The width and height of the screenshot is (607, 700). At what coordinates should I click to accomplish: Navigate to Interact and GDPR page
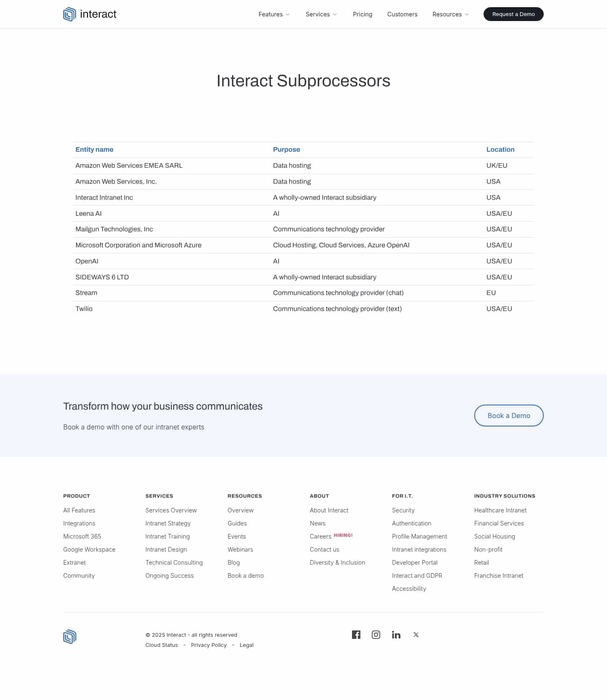pos(417,576)
